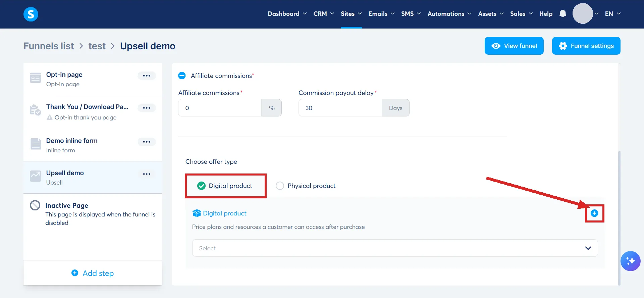
Task: Select the Inactive Page step
Action: [93, 214]
